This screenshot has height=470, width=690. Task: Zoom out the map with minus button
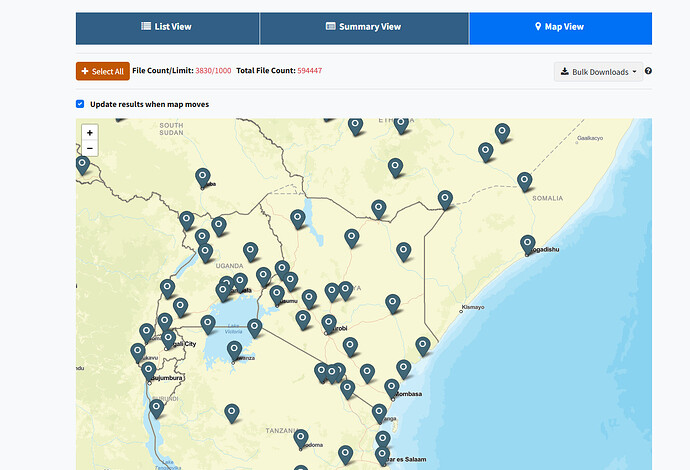coord(90,149)
